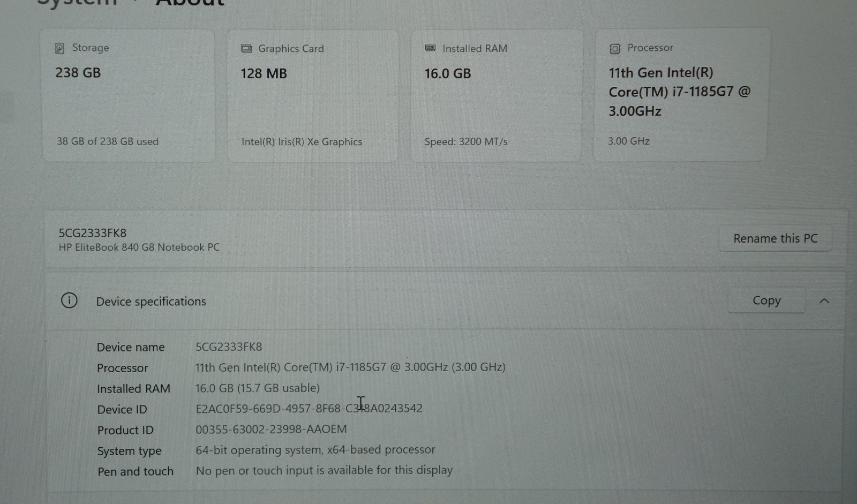Select the 'Intel(R) Iris(R) Xe Graphics' text
This screenshot has height=504, width=857.
(x=302, y=142)
